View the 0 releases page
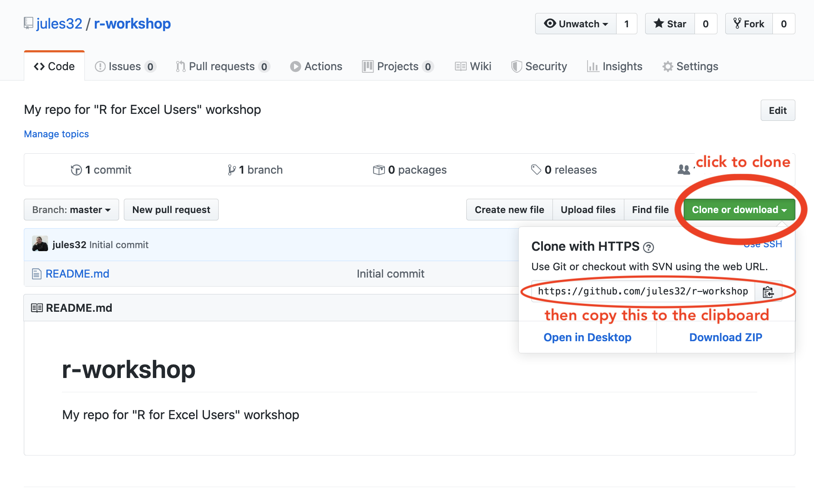 tap(564, 170)
